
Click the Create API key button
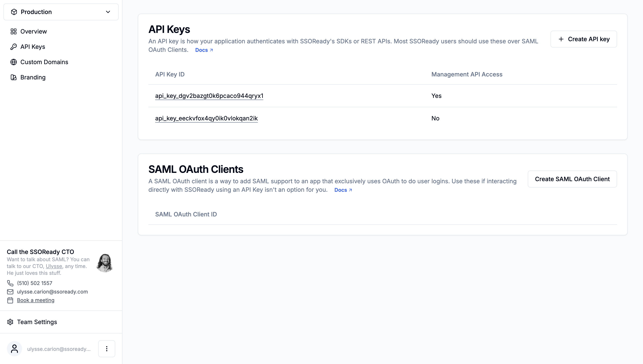pyautogui.click(x=583, y=39)
